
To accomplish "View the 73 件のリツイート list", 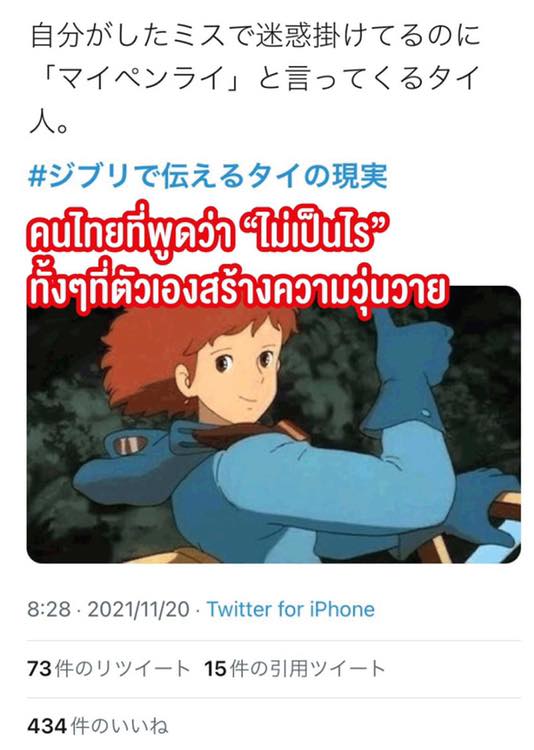I will tap(109, 668).
